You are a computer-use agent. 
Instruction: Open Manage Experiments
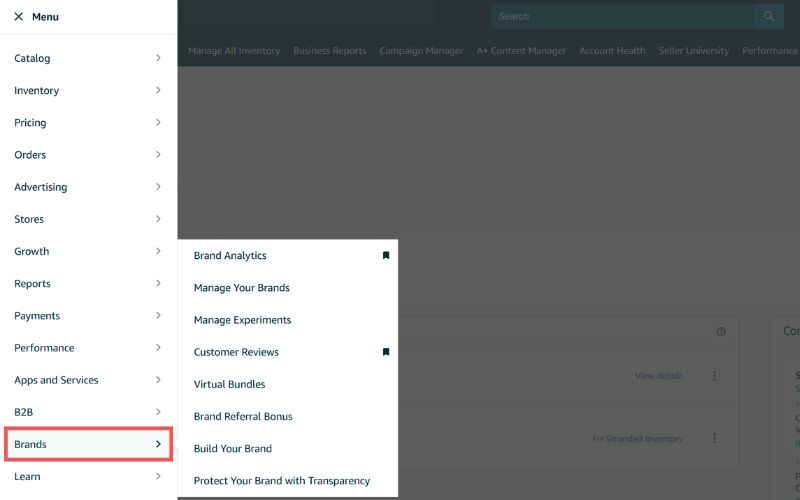(242, 320)
